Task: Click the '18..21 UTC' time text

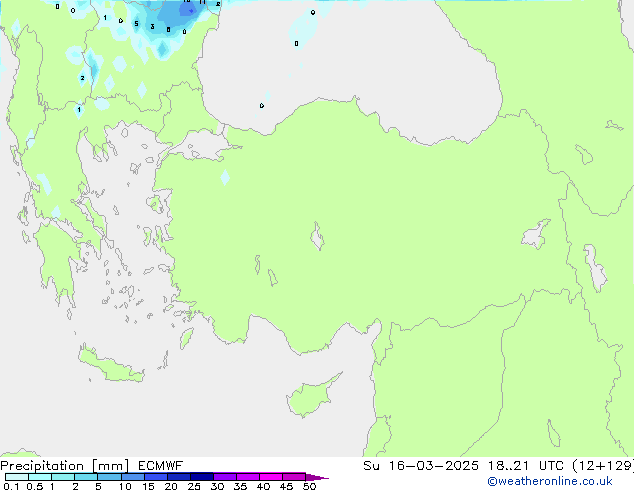Action: pyautogui.click(x=525, y=466)
